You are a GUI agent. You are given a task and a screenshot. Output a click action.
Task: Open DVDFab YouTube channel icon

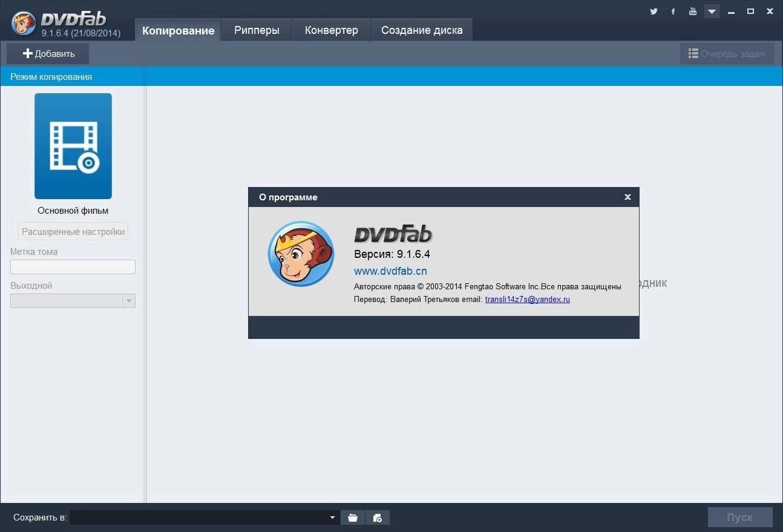coord(693,11)
